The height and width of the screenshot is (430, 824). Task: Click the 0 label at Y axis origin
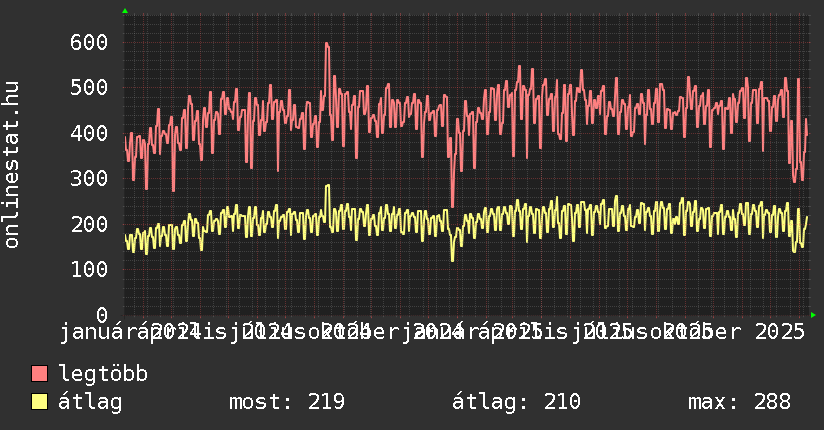[x=101, y=314]
